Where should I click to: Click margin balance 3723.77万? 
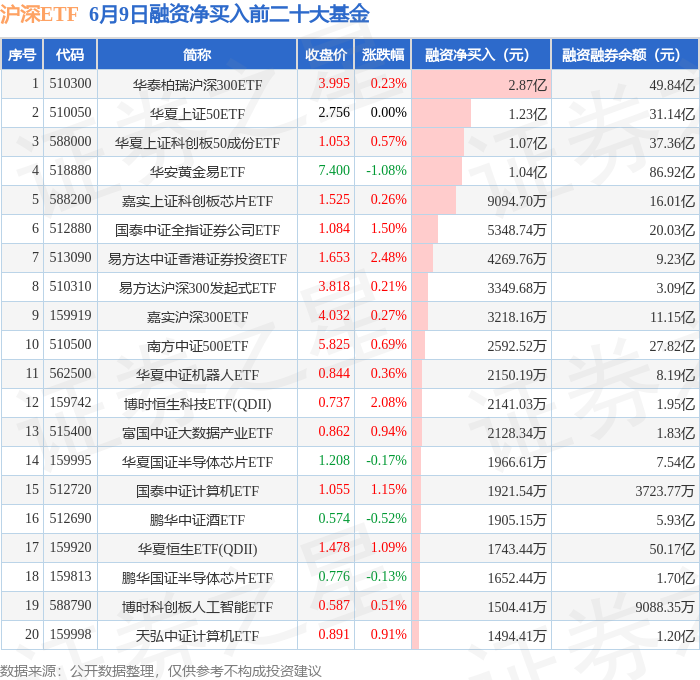pyautogui.click(x=665, y=491)
